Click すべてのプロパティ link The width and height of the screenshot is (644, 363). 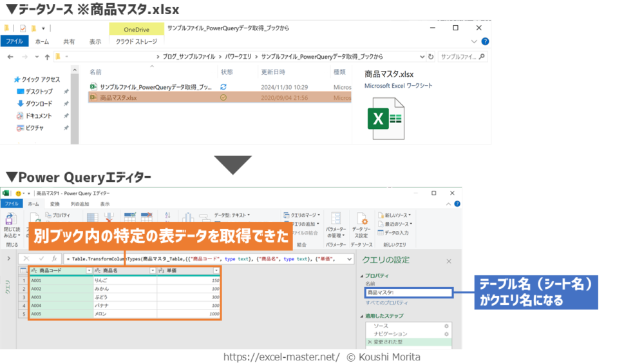[x=386, y=302]
